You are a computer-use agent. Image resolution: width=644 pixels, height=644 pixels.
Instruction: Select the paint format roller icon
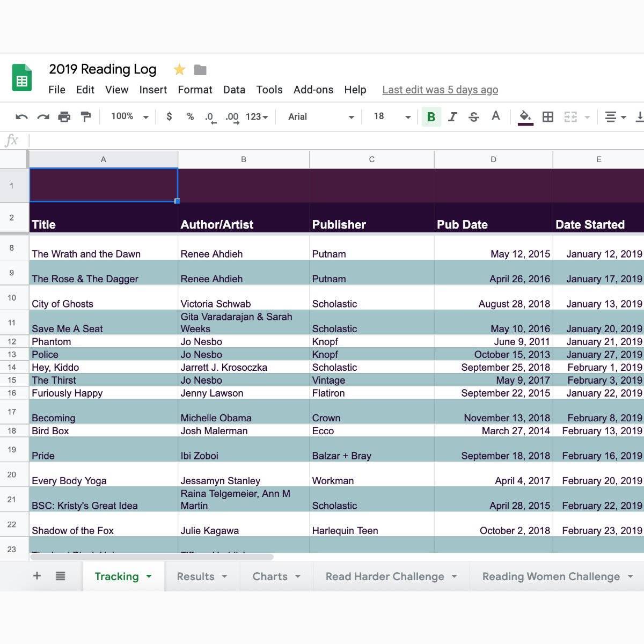(x=85, y=117)
